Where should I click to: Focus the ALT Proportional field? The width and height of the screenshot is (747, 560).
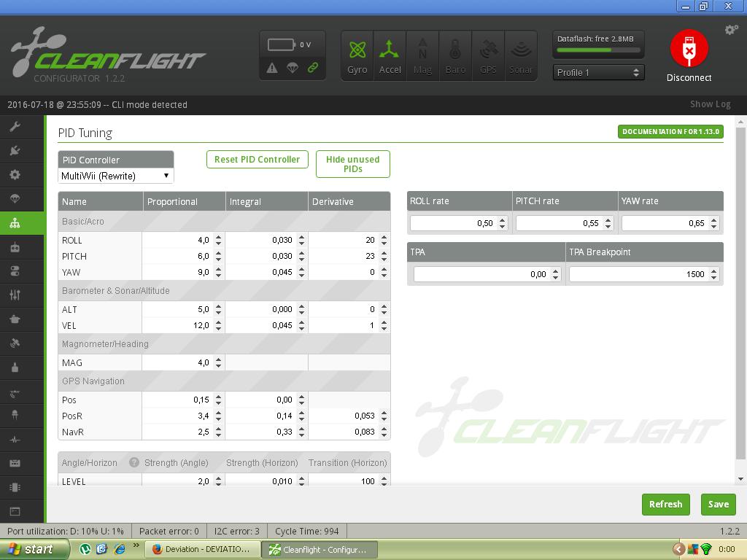coord(183,309)
